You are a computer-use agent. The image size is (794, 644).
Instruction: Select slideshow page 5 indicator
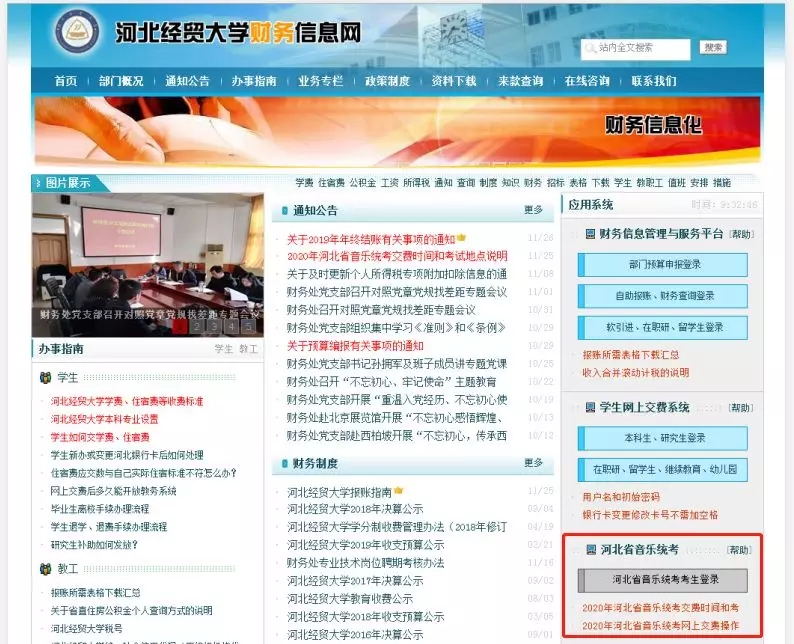pos(248,327)
